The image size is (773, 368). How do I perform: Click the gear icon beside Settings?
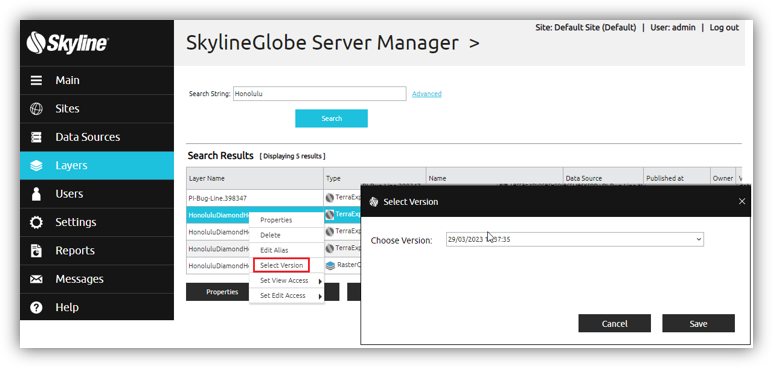click(36, 222)
